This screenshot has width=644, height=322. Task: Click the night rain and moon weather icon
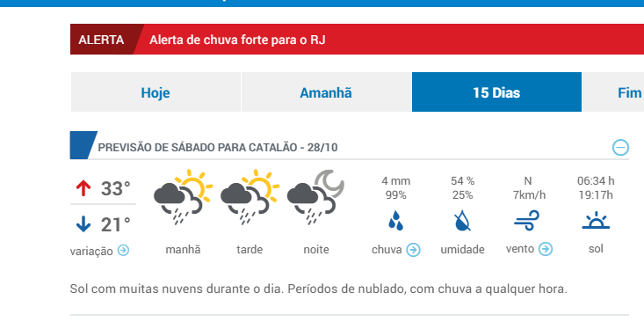click(x=315, y=197)
